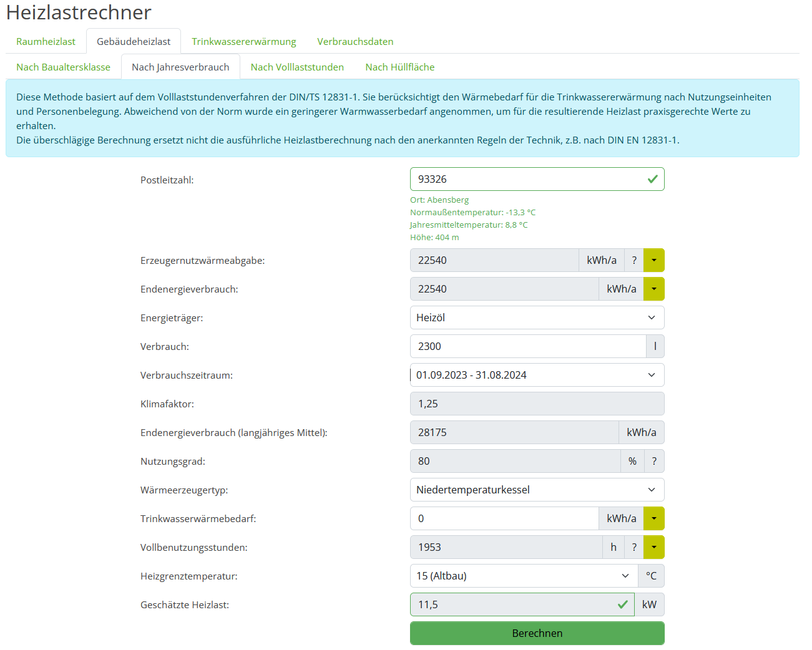This screenshot has height=650, width=812.
Task: Click the Endenergieverbrauch 22540 value field
Action: 504,289
